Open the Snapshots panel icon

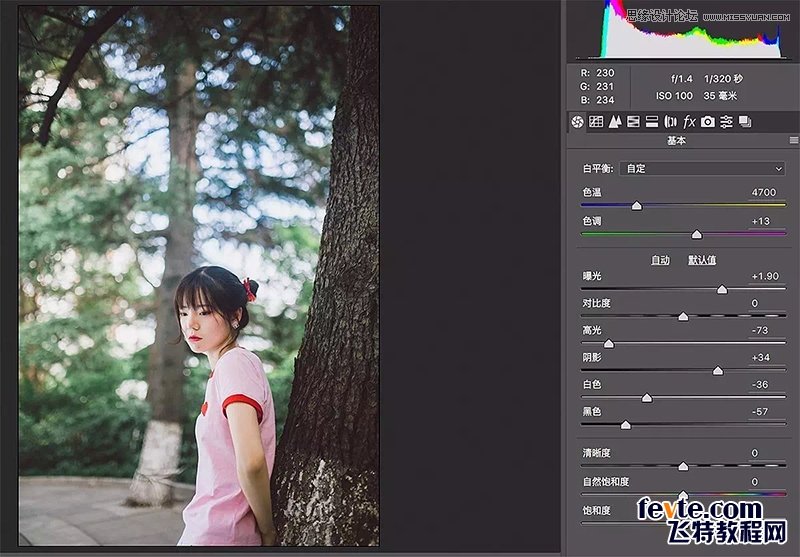745,121
